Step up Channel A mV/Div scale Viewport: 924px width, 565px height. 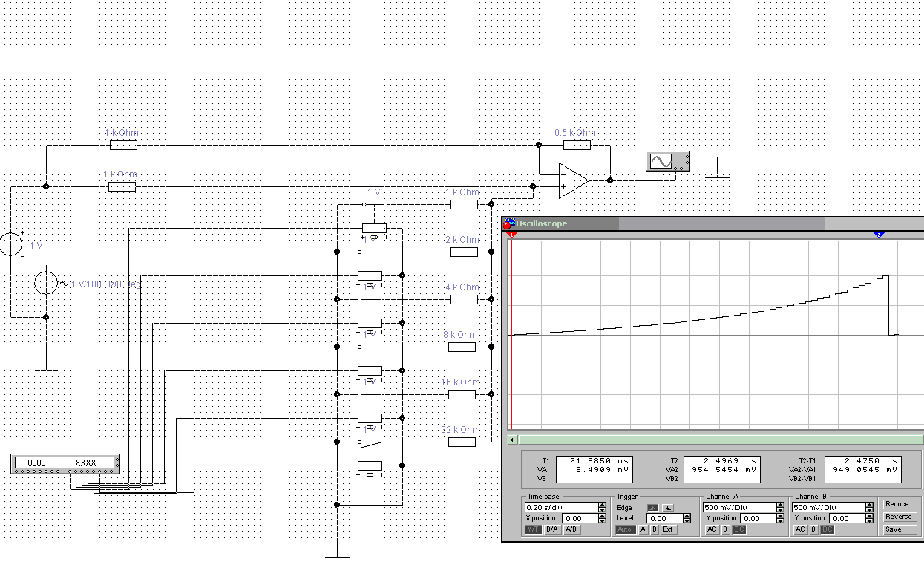[x=780, y=505]
